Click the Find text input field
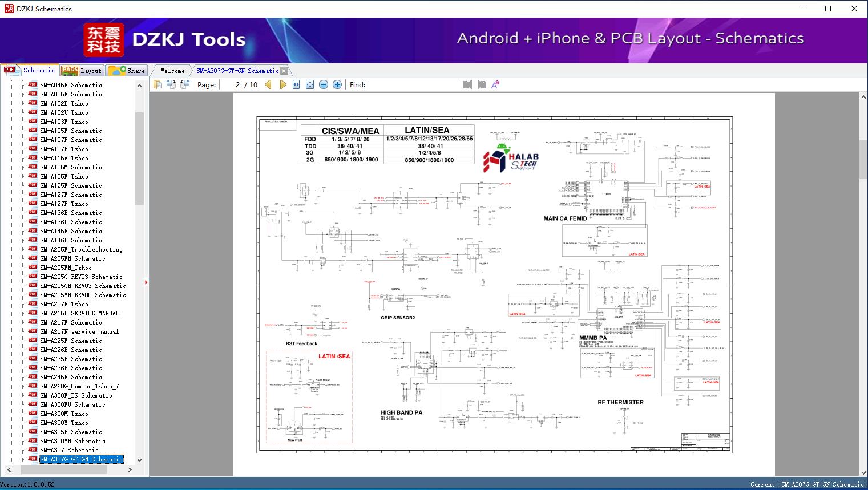The height and width of the screenshot is (490, 868). click(414, 84)
